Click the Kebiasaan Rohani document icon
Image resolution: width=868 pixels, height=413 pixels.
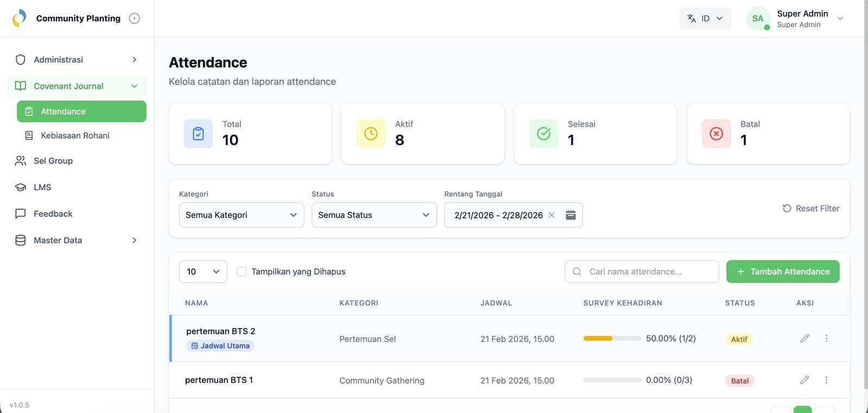29,135
